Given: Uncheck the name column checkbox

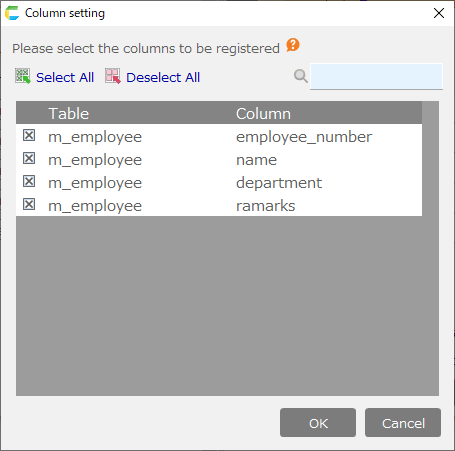Looking at the screenshot, I should point(29,158).
